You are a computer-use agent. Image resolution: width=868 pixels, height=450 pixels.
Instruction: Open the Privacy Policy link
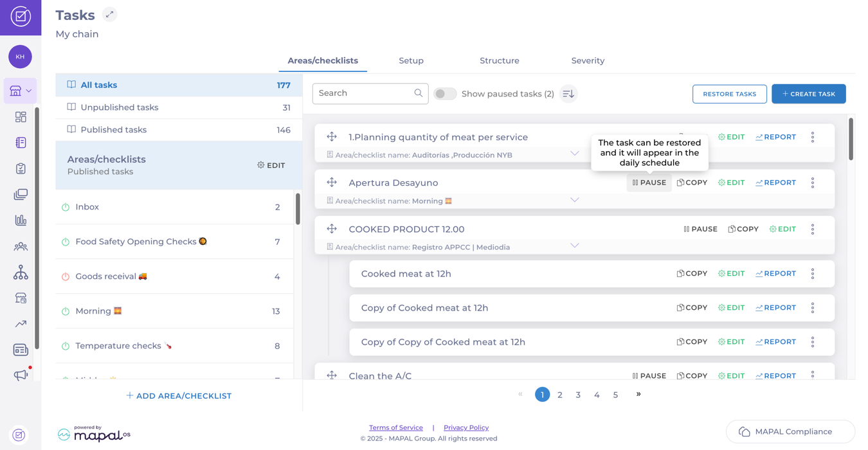[x=466, y=428]
